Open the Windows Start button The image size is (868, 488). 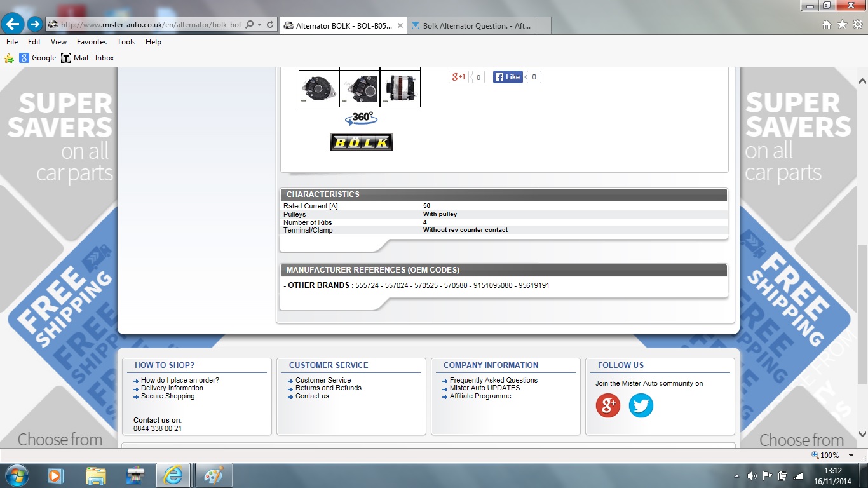pyautogui.click(x=16, y=475)
